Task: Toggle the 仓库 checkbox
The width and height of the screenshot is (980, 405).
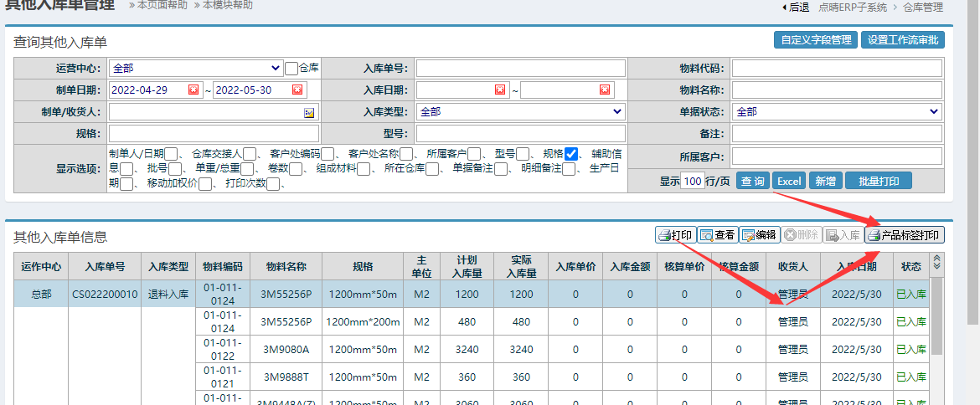Action: pyautogui.click(x=291, y=69)
